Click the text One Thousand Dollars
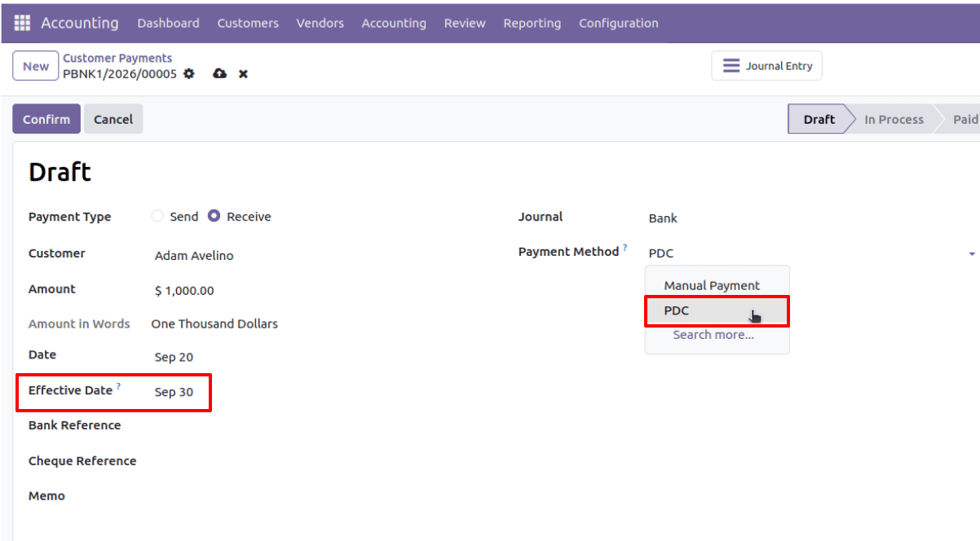980x541 pixels. point(214,323)
